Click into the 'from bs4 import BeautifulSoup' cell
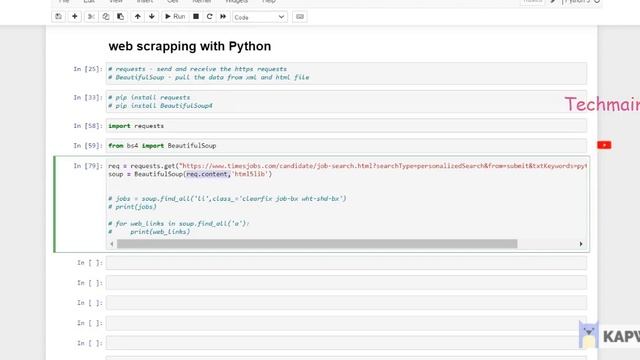The width and height of the screenshot is (640, 360). [x=346, y=146]
